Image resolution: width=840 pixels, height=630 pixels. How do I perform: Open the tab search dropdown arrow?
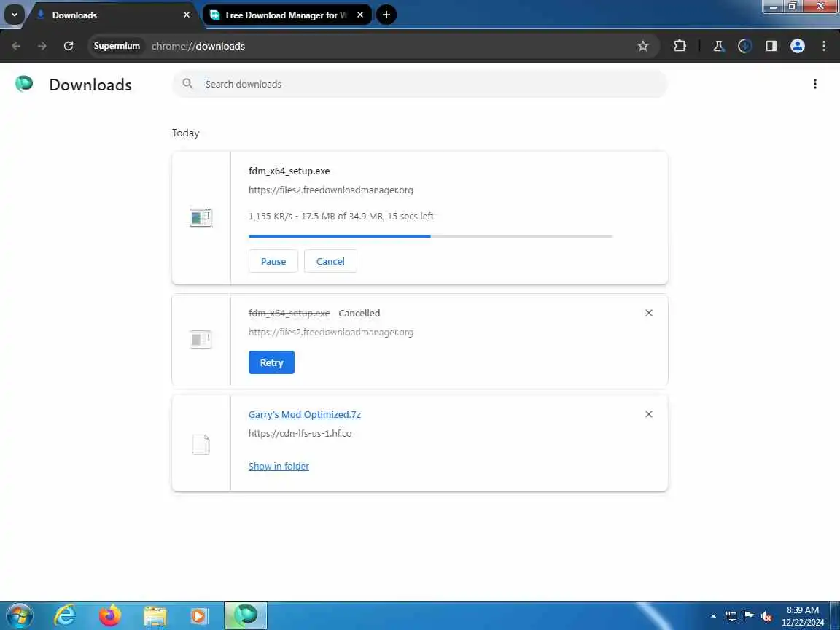(15, 15)
